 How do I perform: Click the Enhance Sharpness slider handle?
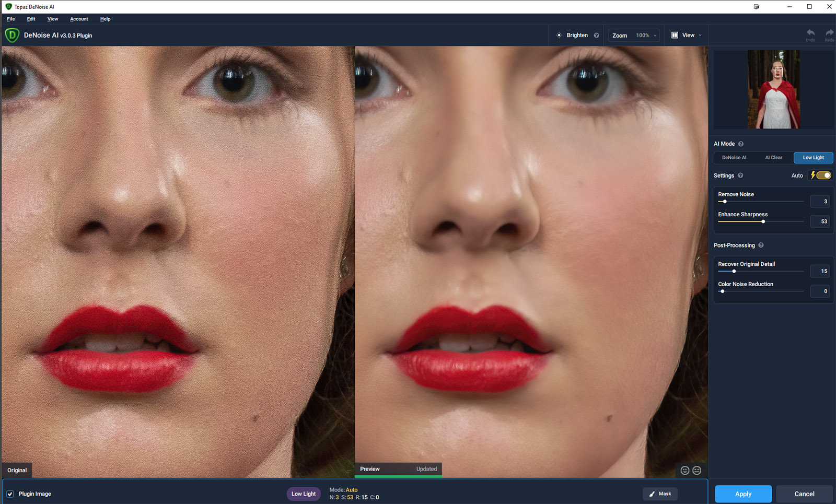click(x=763, y=222)
